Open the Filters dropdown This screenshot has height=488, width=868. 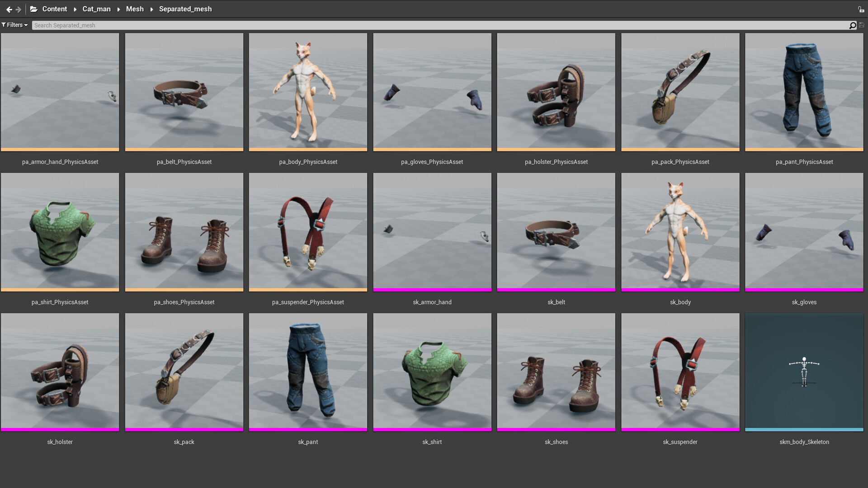point(14,25)
